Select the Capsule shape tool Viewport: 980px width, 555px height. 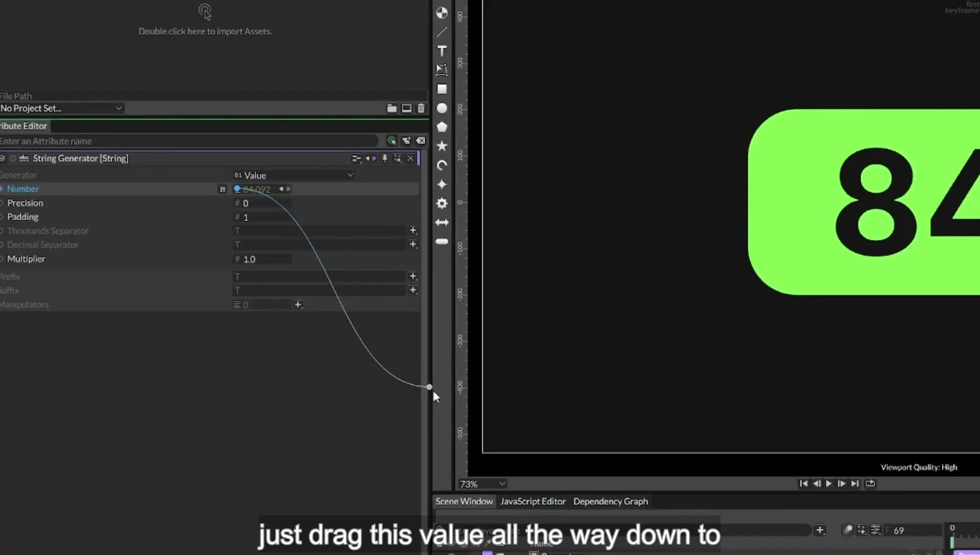pyautogui.click(x=442, y=242)
